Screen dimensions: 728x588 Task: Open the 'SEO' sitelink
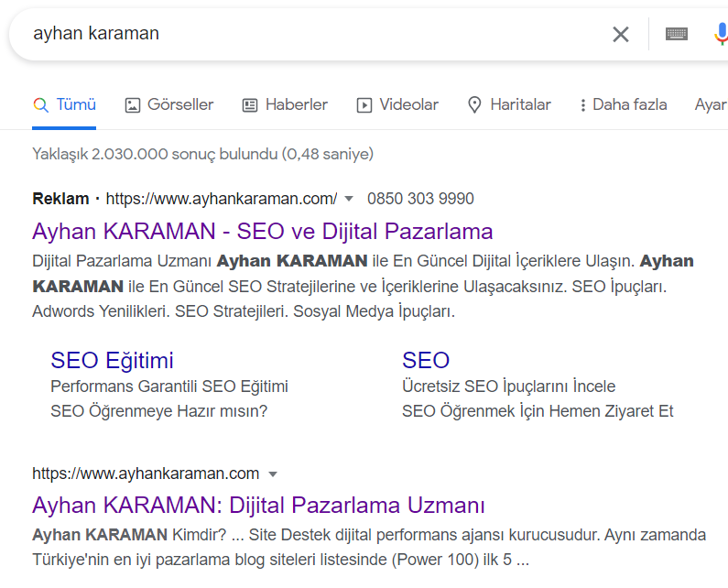pos(426,361)
